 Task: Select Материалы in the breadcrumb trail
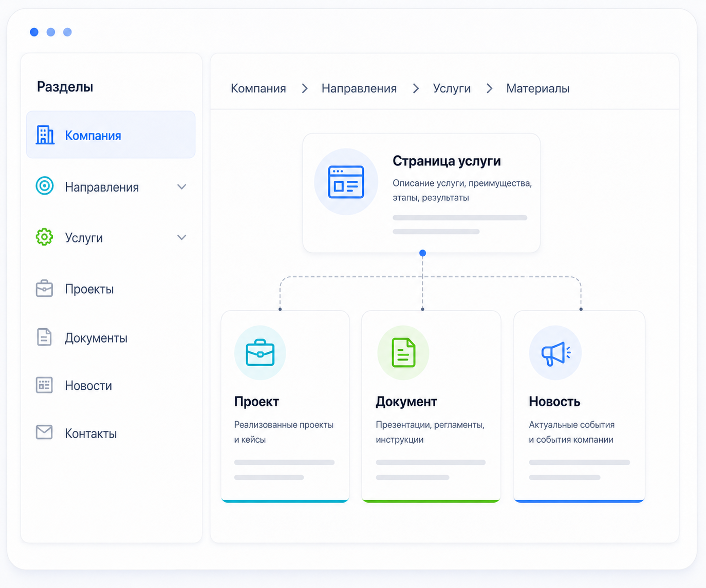point(538,88)
